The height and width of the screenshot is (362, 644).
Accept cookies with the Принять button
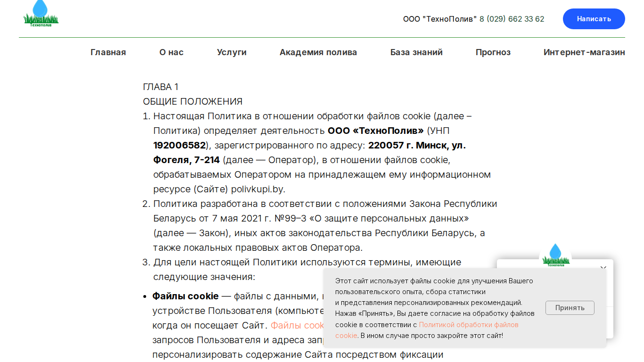tap(570, 308)
